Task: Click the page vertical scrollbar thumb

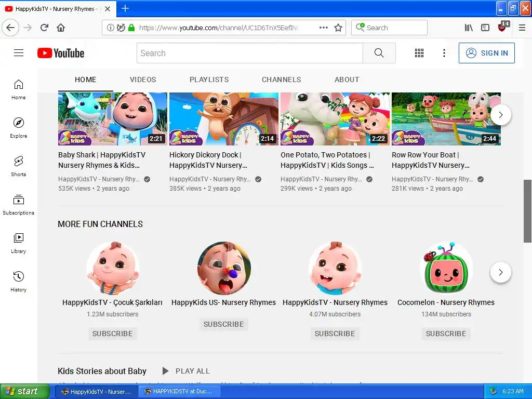Action: pyautogui.click(x=528, y=211)
